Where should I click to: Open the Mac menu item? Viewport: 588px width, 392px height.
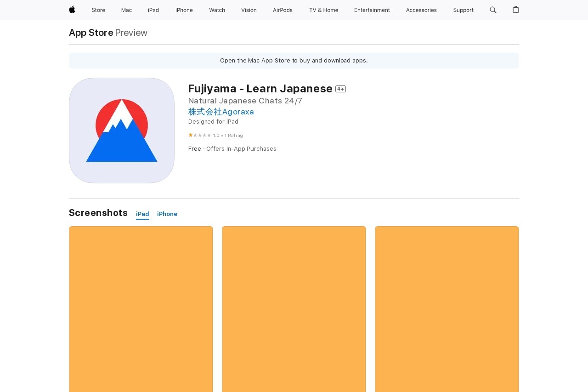pos(126,10)
